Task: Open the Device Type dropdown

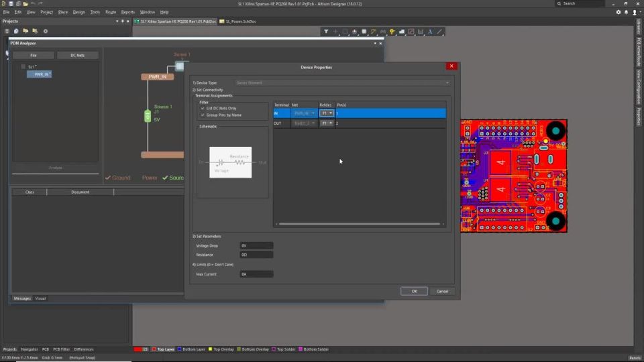Action: pos(342,83)
